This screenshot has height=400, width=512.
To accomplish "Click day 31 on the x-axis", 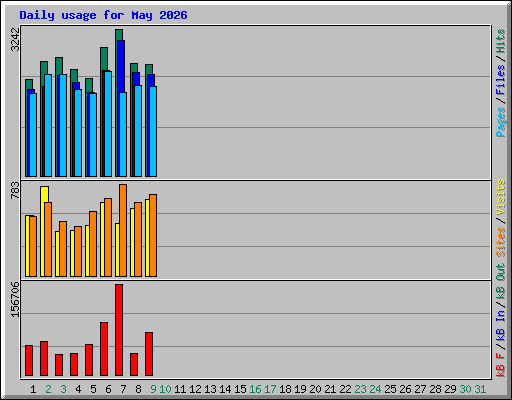I will (480, 389).
